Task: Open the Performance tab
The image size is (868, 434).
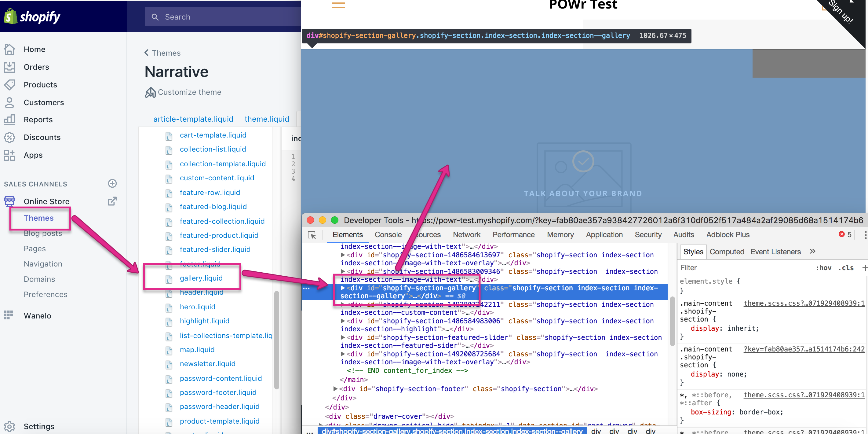Action: tap(513, 235)
